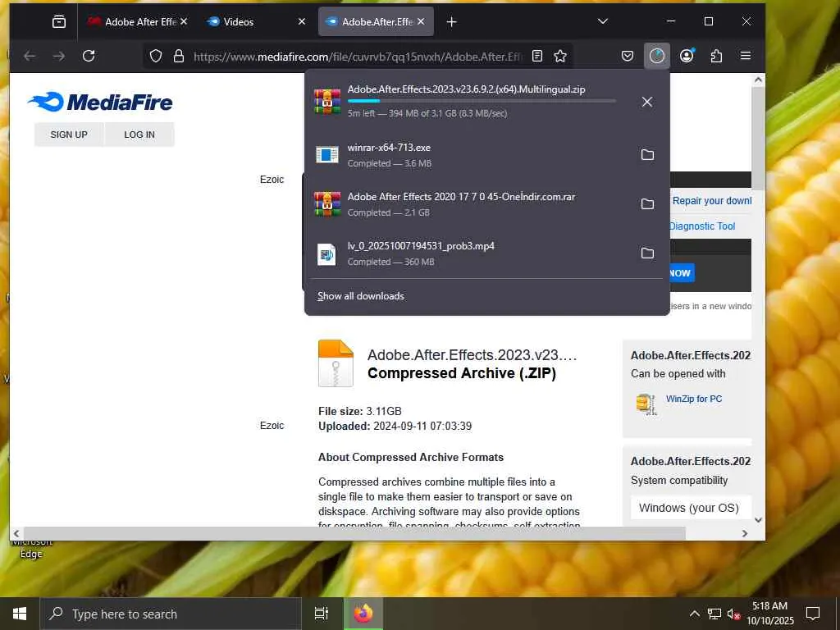Viewport: 840px width, 630px height.
Task: Bookmark this page with star icon
Action: (560, 57)
